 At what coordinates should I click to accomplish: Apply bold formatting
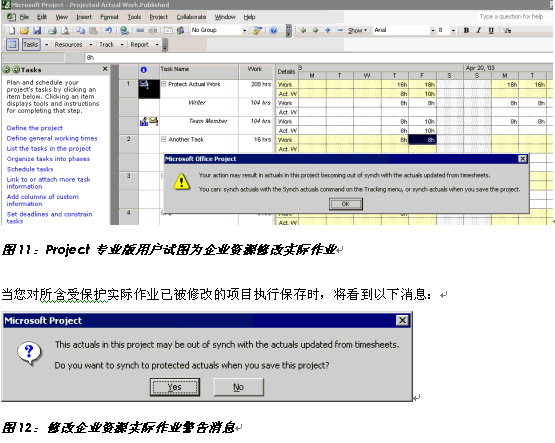click(x=467, y=30)
